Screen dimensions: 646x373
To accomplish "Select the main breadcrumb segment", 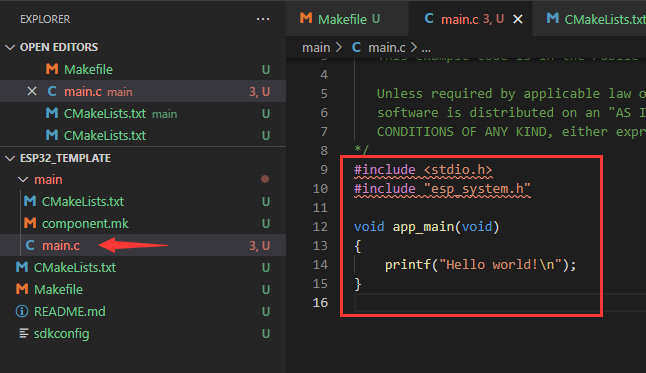I will coord(316,47).
